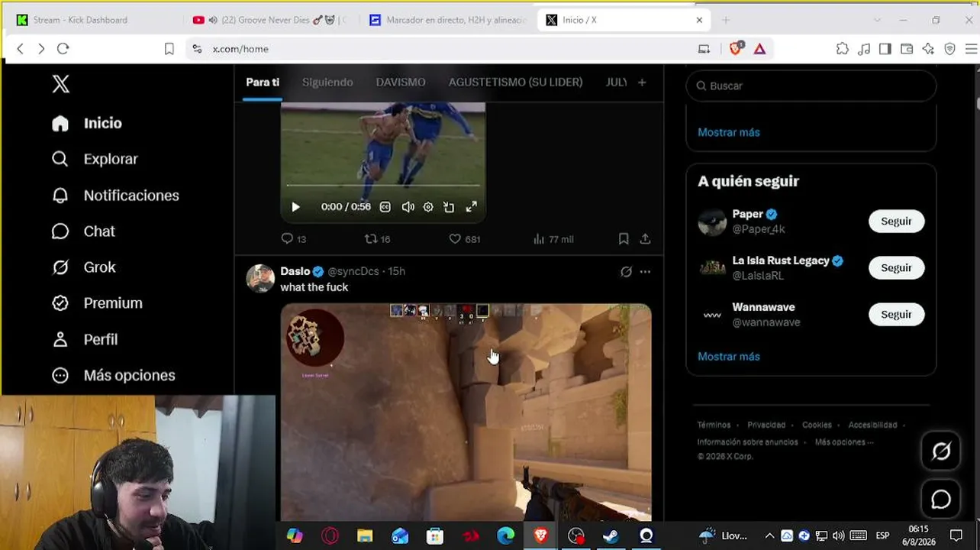Open the Brave Wallet icon
This screenshot has height=550, width=980.
coord(907,49)
